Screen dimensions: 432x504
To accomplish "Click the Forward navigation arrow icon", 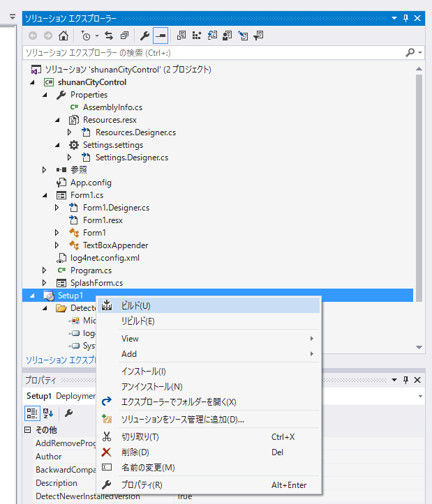I will pyautogui.click(x=48, y=36).
